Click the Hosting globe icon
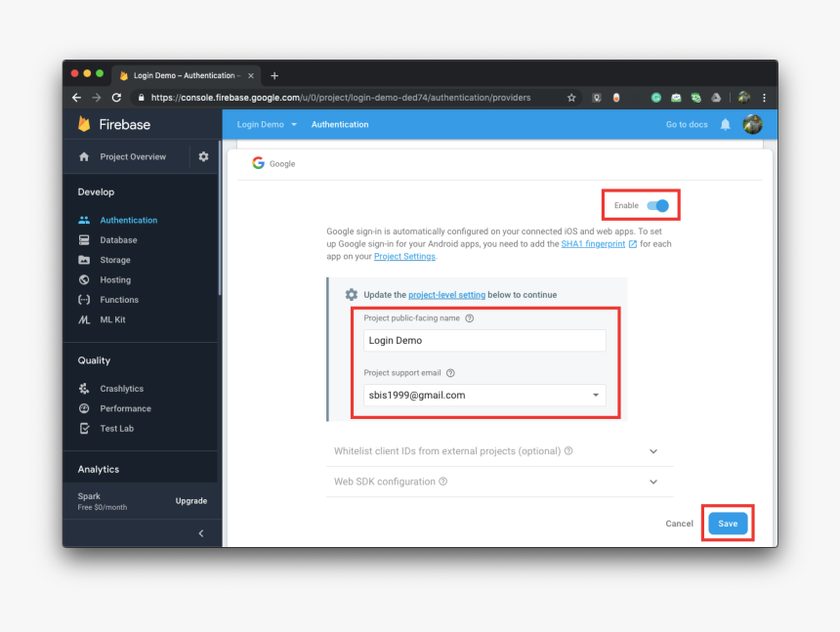 coord(84,279)
